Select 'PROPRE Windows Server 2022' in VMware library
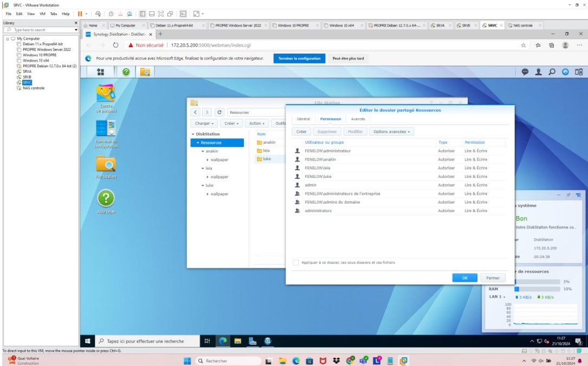588x366 pixels. click(47, 49)
